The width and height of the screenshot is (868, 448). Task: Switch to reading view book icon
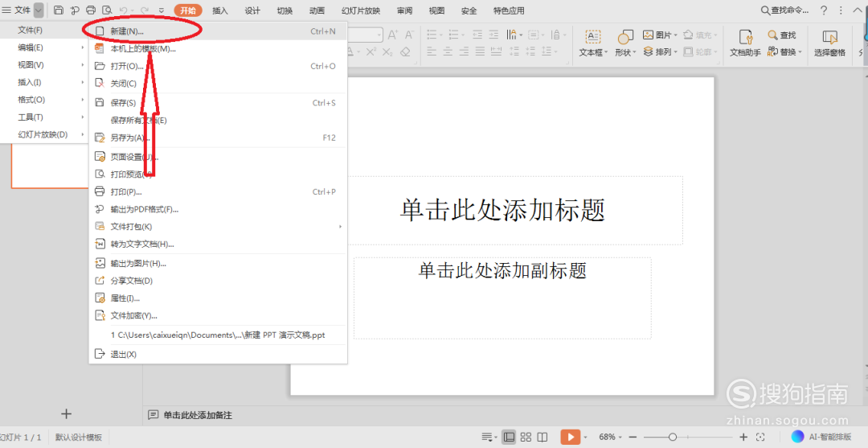tap(542, 437)
